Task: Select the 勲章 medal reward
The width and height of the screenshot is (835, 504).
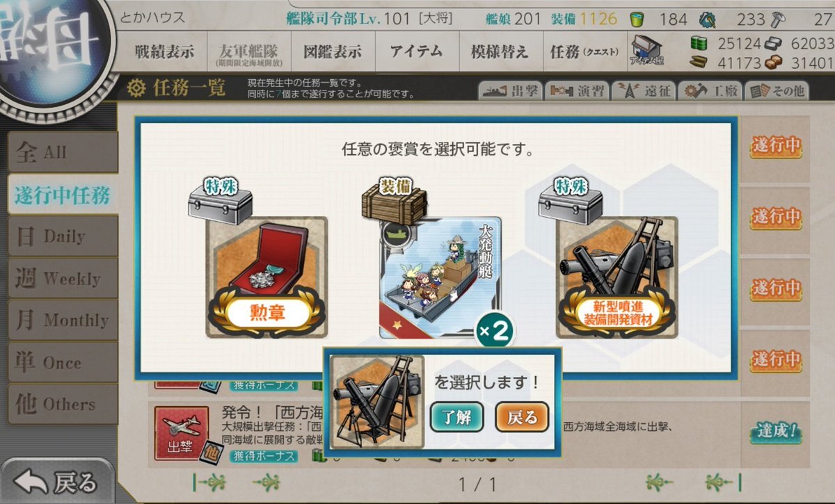Action: (x=268, y=277)
